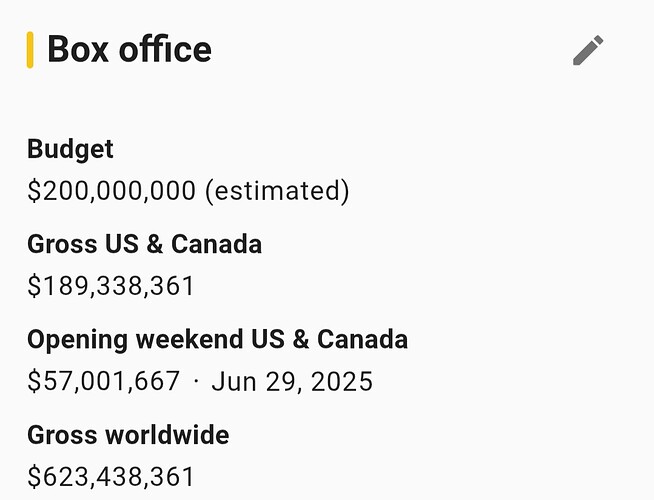
Task: Click the Jun 29, 2025 date
Action: click(x=292, y=381)
